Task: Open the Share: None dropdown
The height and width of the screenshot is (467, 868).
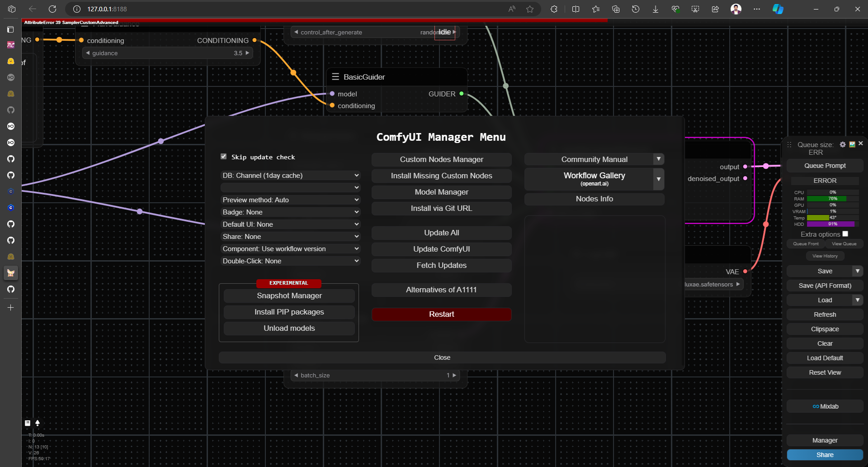Action: point(291,237)
